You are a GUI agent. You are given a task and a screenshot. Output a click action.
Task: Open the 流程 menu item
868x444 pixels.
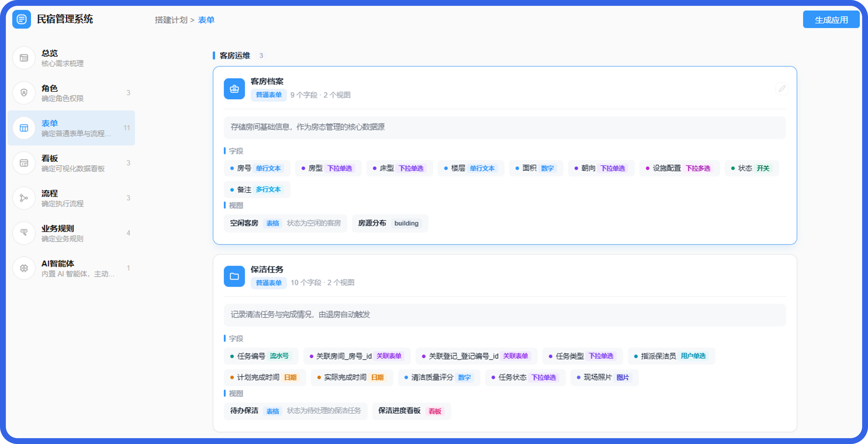coord(71,198)
